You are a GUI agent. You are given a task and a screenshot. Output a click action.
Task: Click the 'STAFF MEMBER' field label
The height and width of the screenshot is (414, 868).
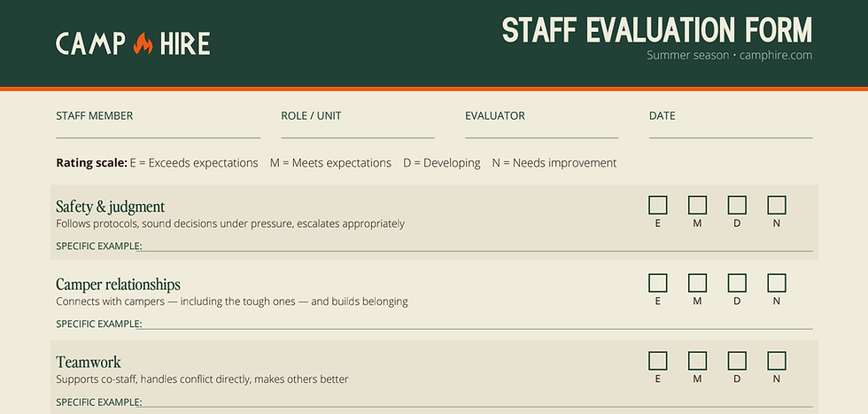coord(95,116)
